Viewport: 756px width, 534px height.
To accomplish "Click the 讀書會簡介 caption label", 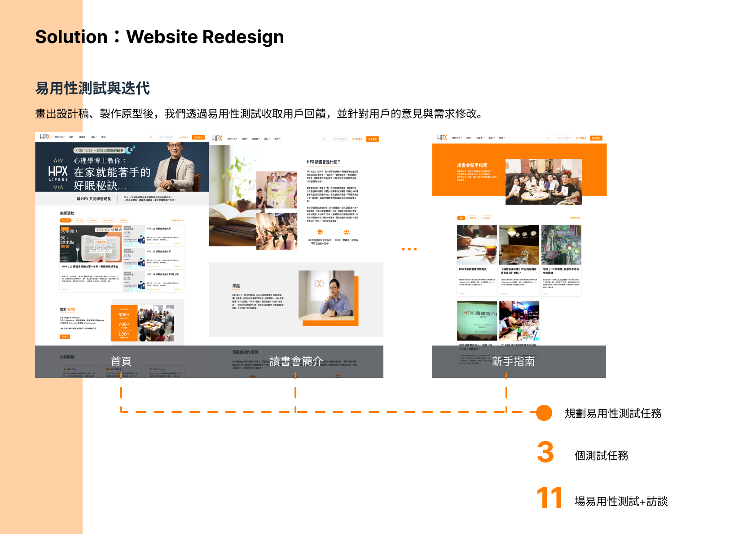I will (x=296, y=361).
